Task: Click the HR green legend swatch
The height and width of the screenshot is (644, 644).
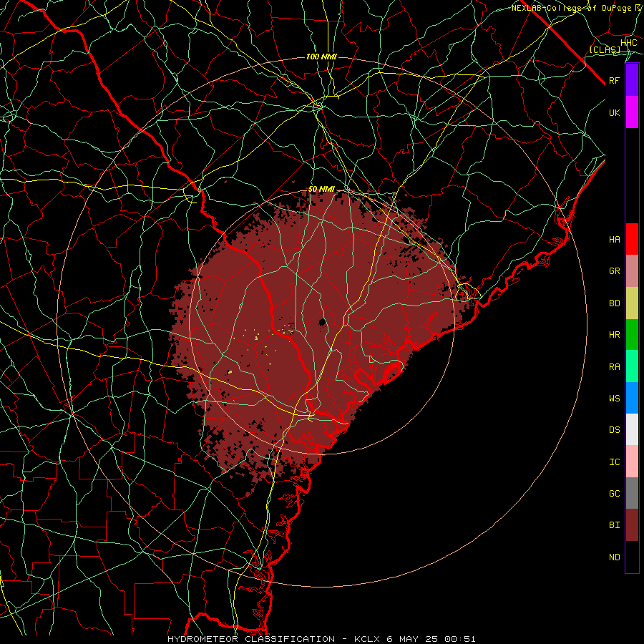Action: pyautogui.click(x=632, y=335)
